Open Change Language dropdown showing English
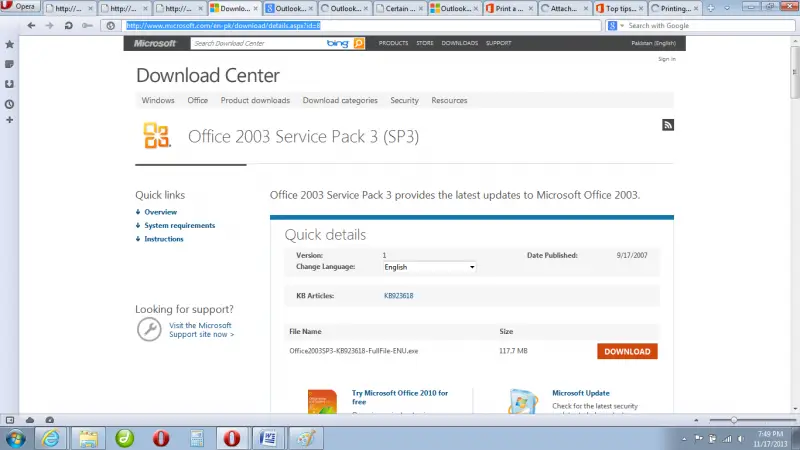The width and height of the screenshot is (800, 450). click(429, 267)
